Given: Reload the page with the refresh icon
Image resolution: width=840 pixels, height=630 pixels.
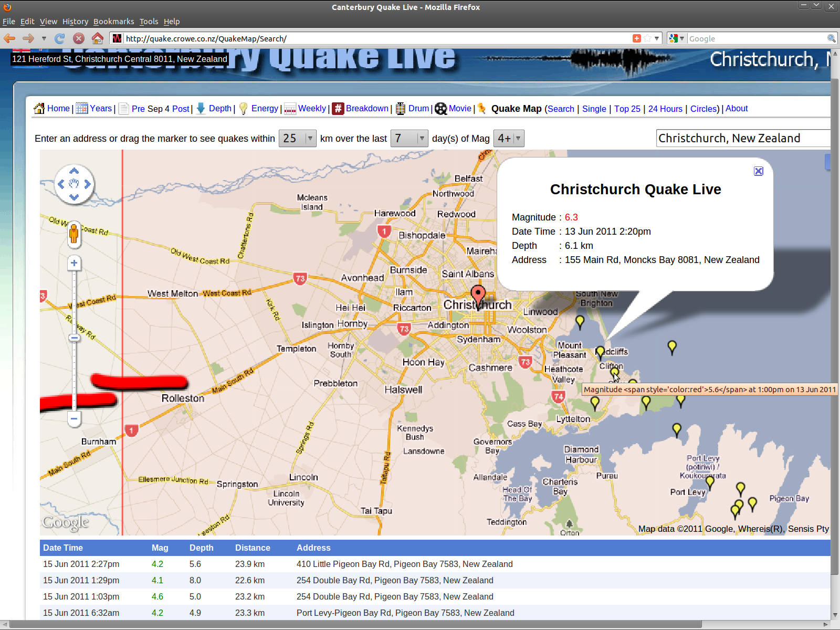Looking at the screenshot, I should point(60,38).
